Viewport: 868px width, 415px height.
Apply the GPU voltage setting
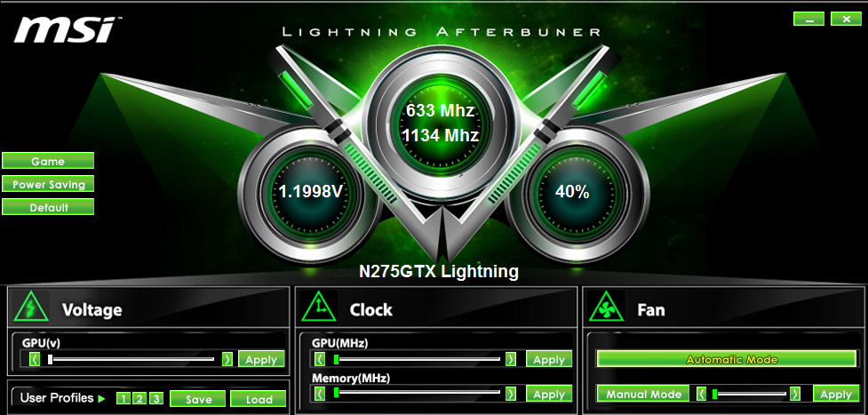[261, 359]
